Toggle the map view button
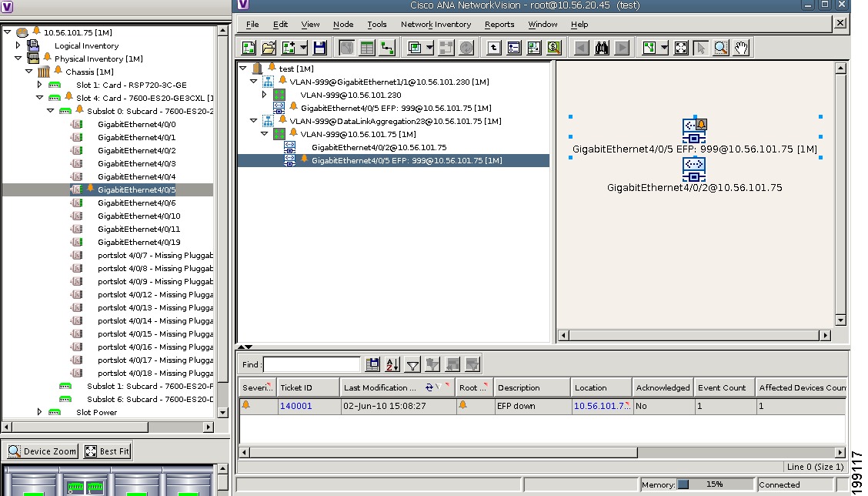The height and width of the screenshot is (496, 868). pyautogui.click(x=347, y=49)
